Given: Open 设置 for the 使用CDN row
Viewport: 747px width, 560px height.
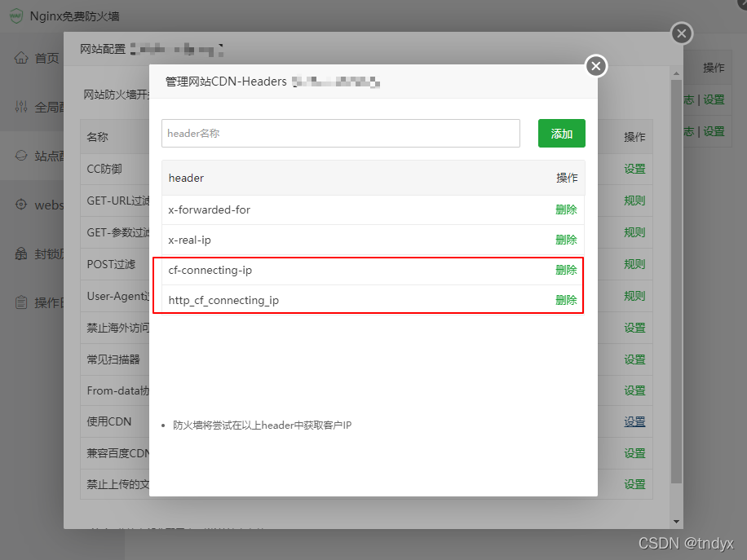Looking at the screenshot, I should [634, 422].
